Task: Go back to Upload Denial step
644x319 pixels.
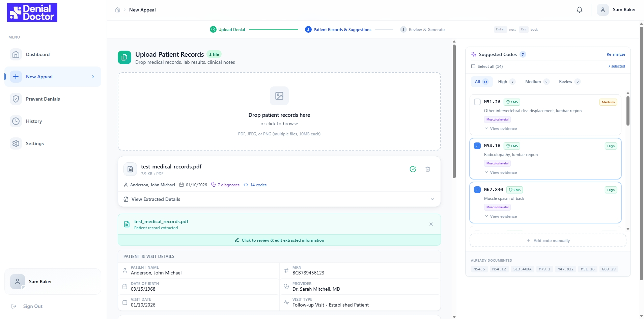Action: 227,29
